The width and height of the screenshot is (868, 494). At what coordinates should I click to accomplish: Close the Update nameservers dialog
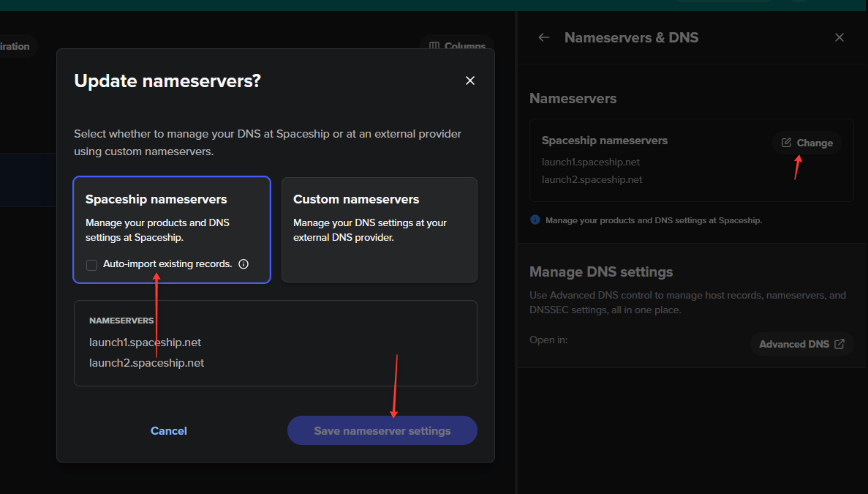click(470, 81)
